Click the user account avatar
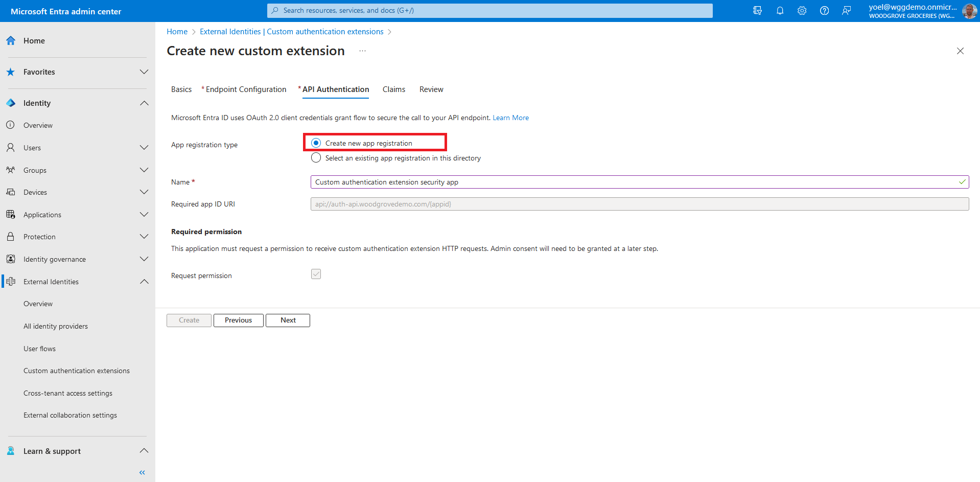980x482 pixels. [969, 11]
